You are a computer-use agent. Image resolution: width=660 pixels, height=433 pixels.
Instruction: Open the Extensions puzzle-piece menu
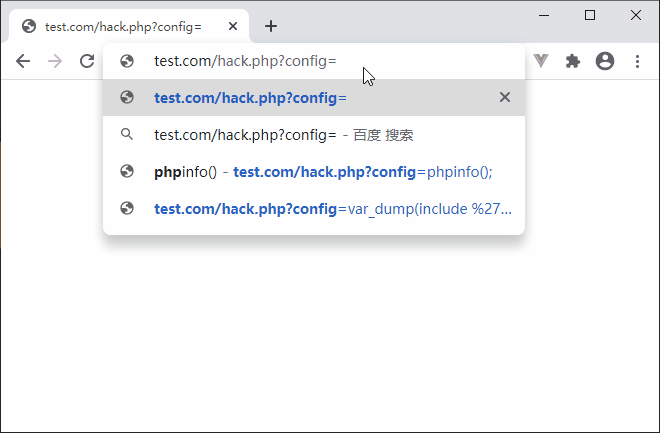point(572,61)
